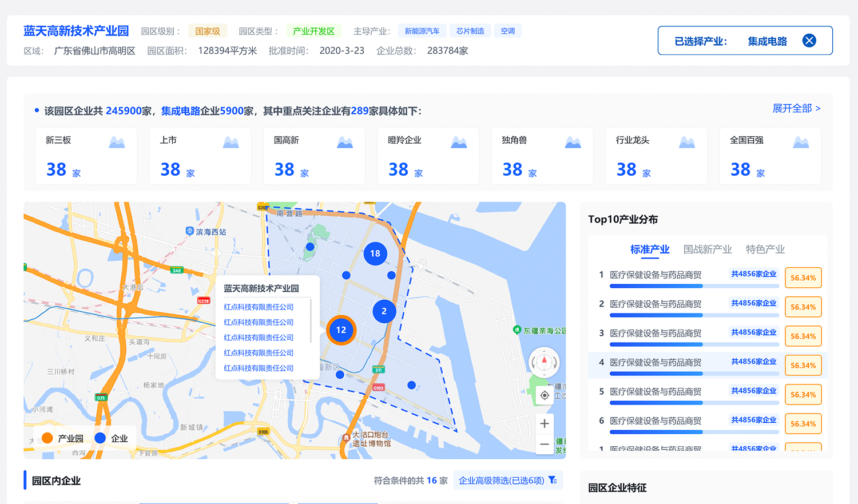The image size is (858, 504).
Task: Click the 滨海西站 station marker on map
Action: tap(190, 231)
